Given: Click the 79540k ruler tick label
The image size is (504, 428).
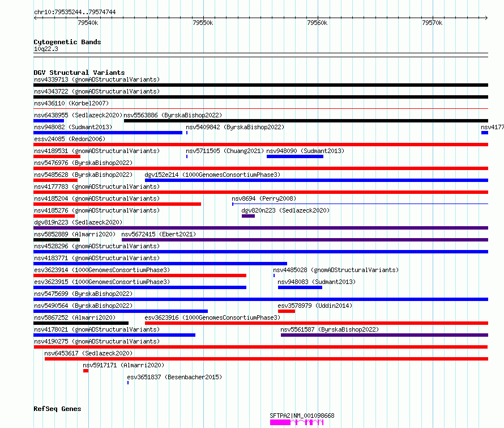Looking at the screenshot, I should coord(88,23).
